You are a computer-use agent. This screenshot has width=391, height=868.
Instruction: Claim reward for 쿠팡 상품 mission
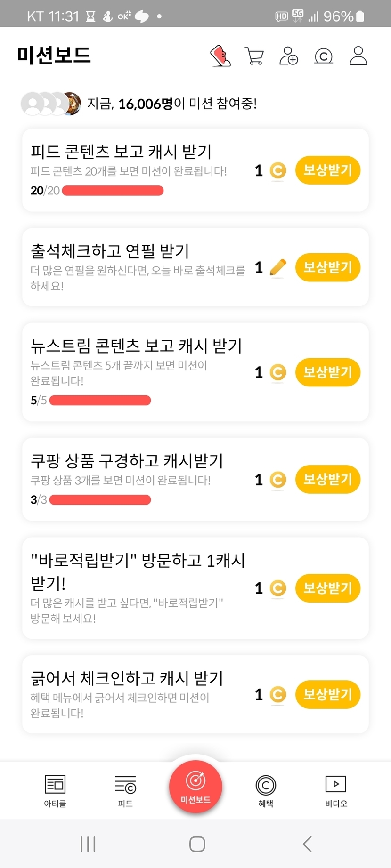tap(328, 480)
